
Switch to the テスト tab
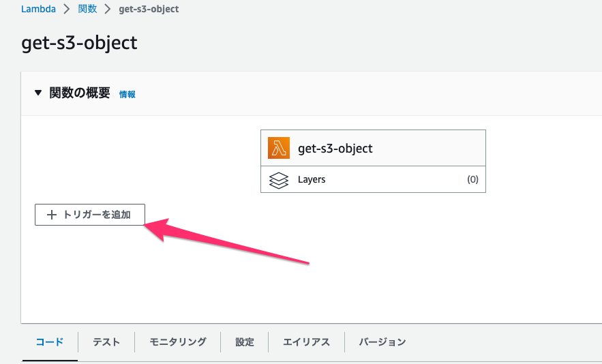tap(106, 342)
